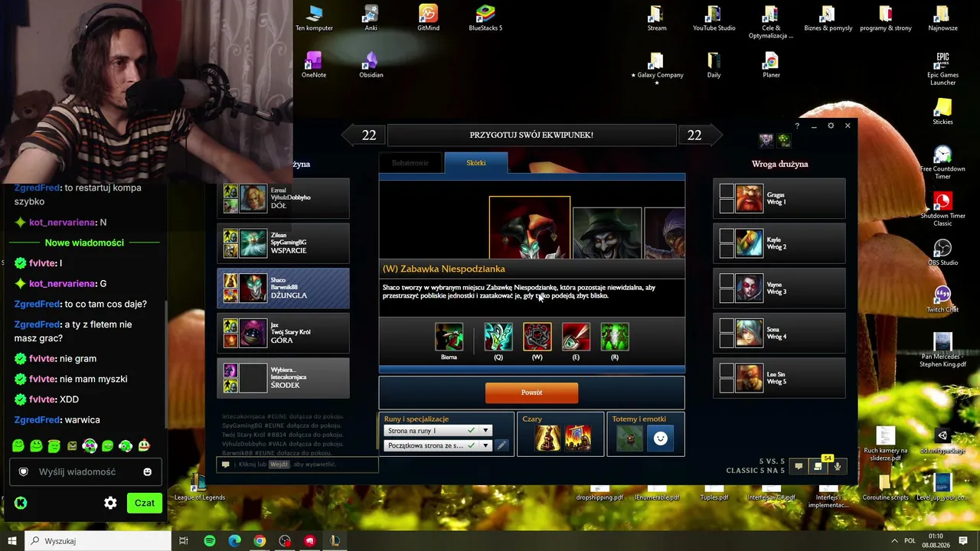
Task: Select the dark hat Shaco skin thumbnail
Action: pos(607,233)
